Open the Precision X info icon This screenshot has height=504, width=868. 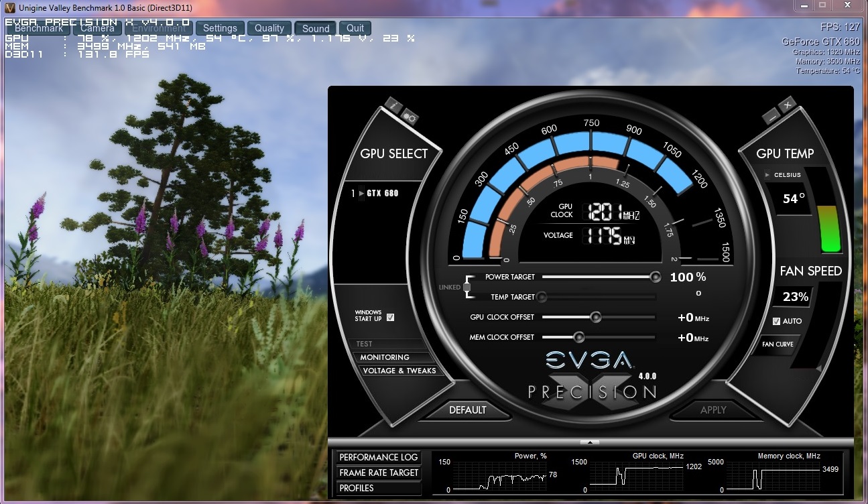tap(393, 106)
